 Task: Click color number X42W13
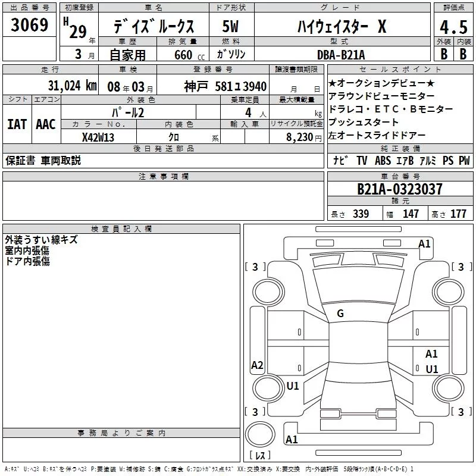(x=98, y=137)
